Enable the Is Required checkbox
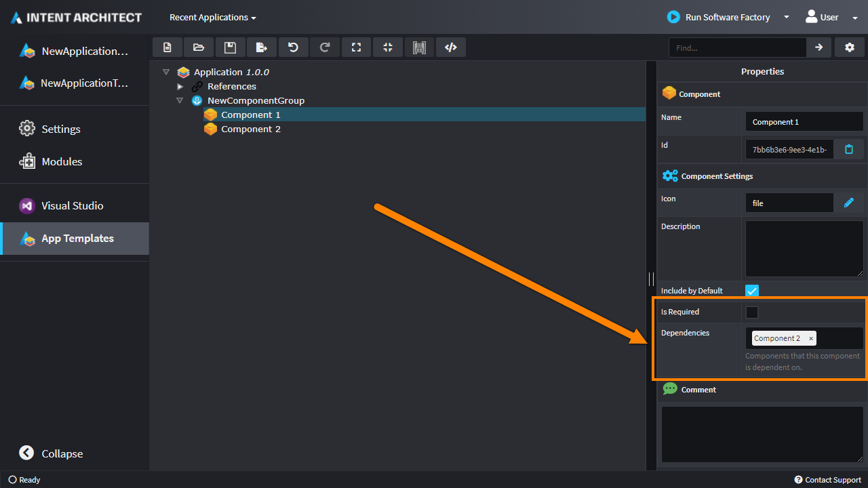Image resolution: width=868 pixels, height=488 pixels. pyautogui.click(x=752, y=312)
